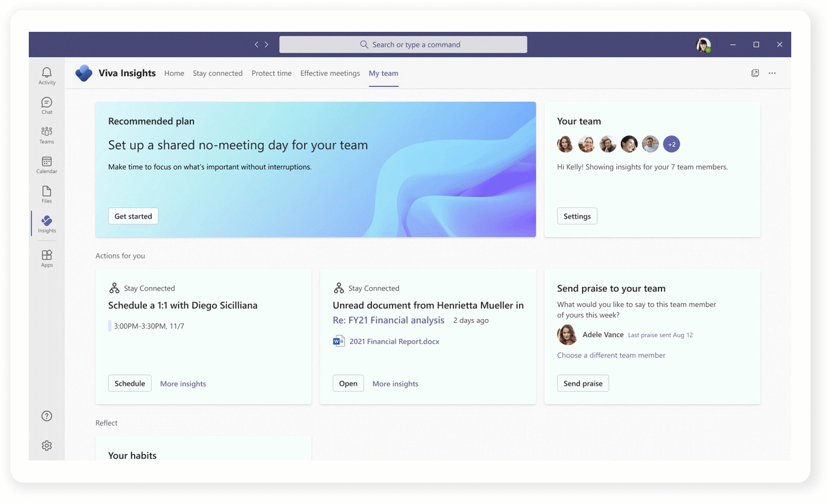Open the more options ellipsis menu

tap(772, 73)
